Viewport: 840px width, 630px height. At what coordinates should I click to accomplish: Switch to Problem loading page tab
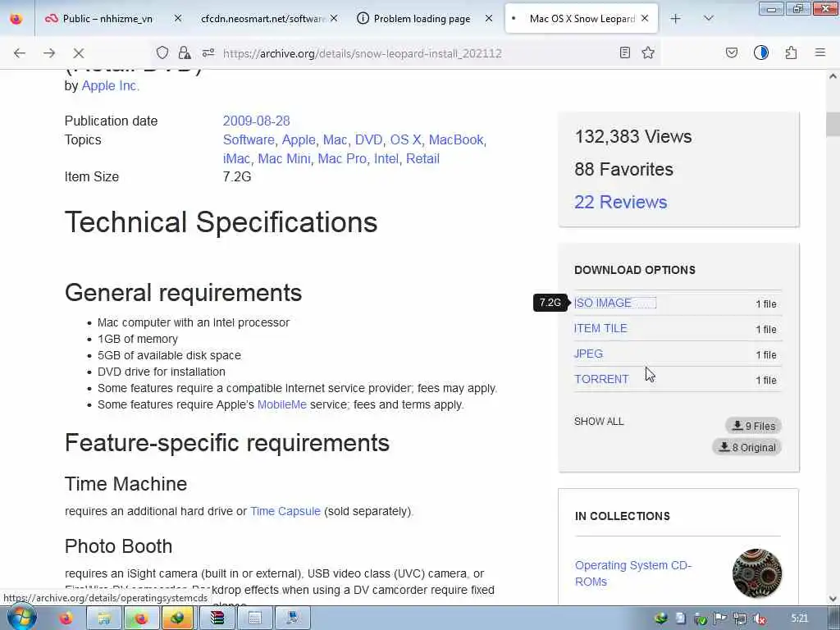click(422, 19)
